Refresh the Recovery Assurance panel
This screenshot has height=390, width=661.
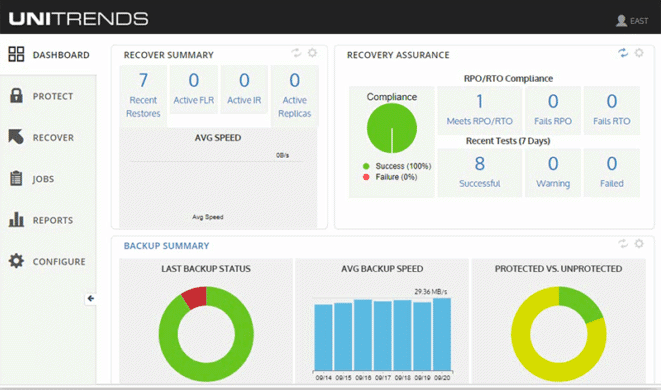(x=623, y=53)
